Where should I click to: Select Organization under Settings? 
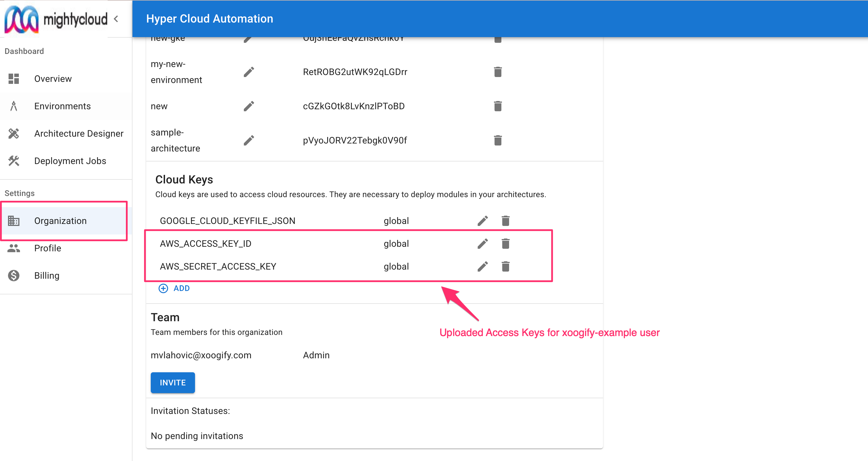click(60, 221)
